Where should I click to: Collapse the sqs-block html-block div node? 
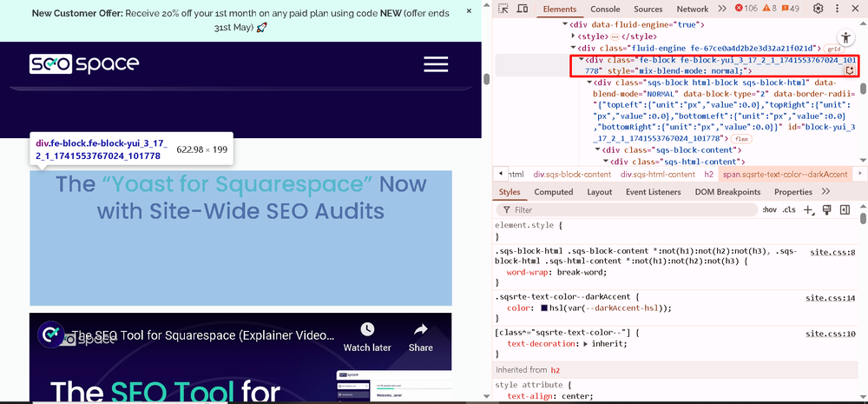[x=589, y=83]
